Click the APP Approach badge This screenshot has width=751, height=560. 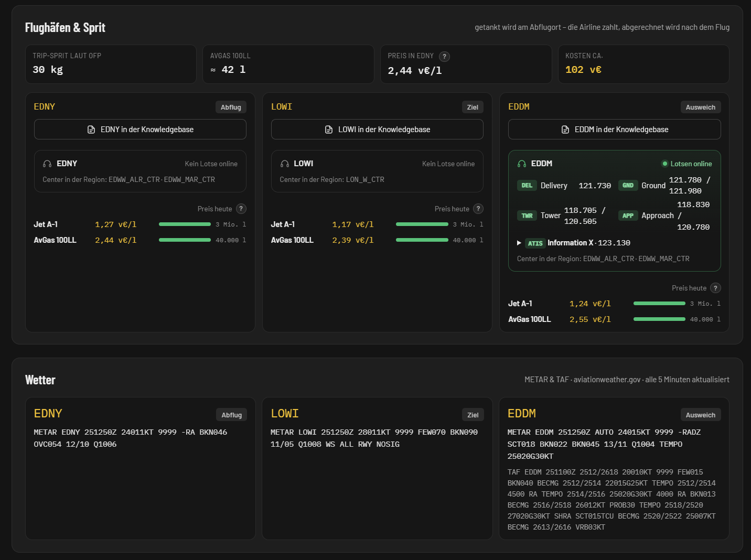click(x=628, y=216)
